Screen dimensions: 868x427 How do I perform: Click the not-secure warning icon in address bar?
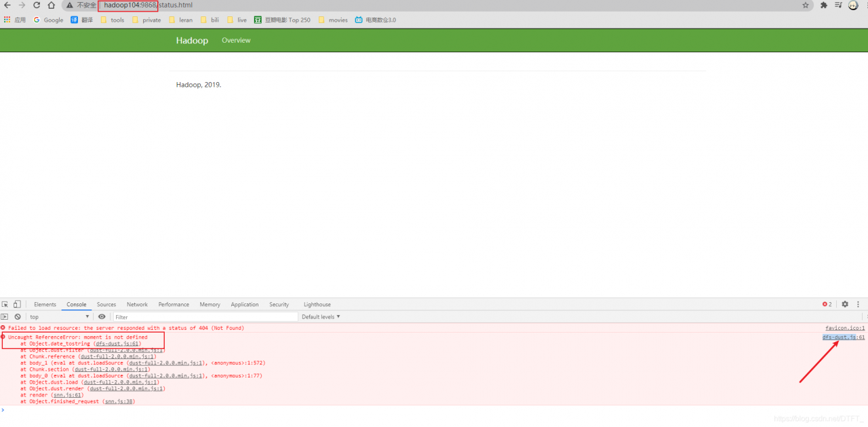pos(69,5)
